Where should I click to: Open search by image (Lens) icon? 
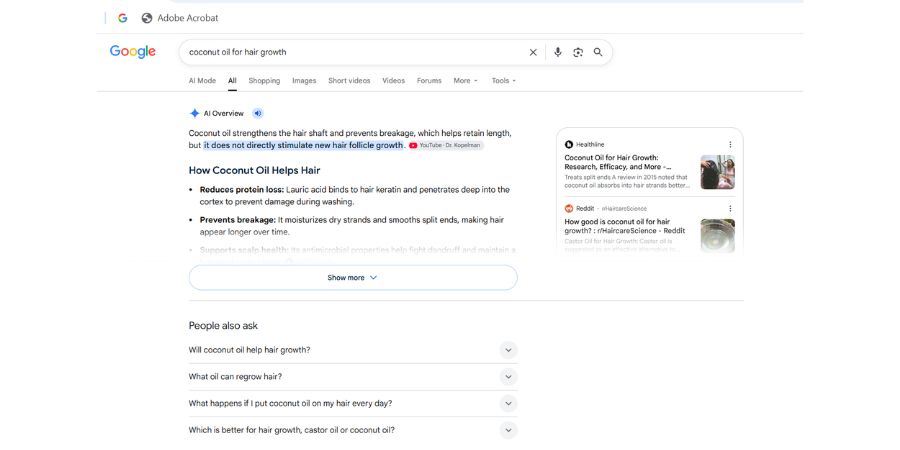(x=578, y=52)
